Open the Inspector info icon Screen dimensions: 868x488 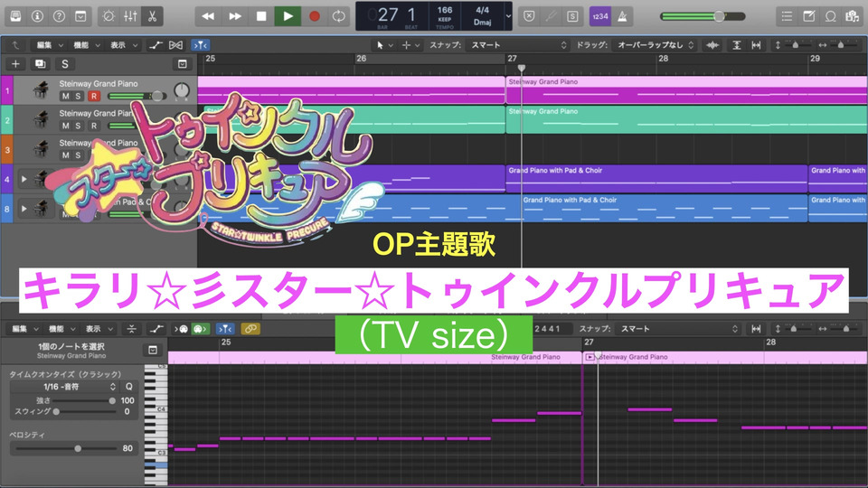[x=37, y=16]
